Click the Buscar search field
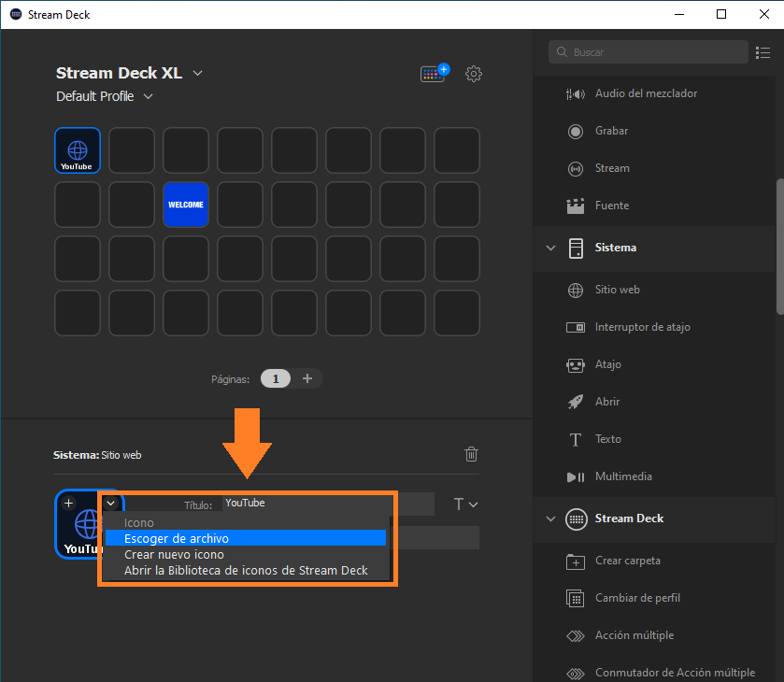The height and width of the screenshot is (682, 784). pyautogui.click(x=654, y=52)
